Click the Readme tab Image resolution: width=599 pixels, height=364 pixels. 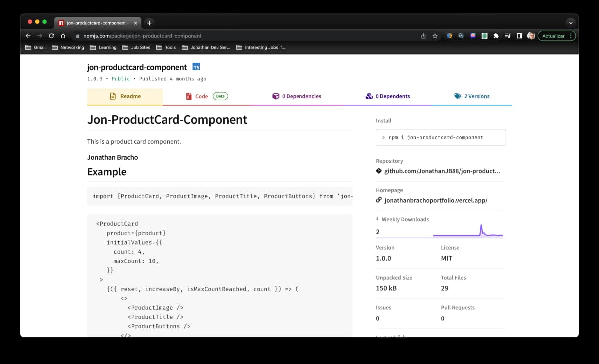pyautogui.click(x=125, y=96)
